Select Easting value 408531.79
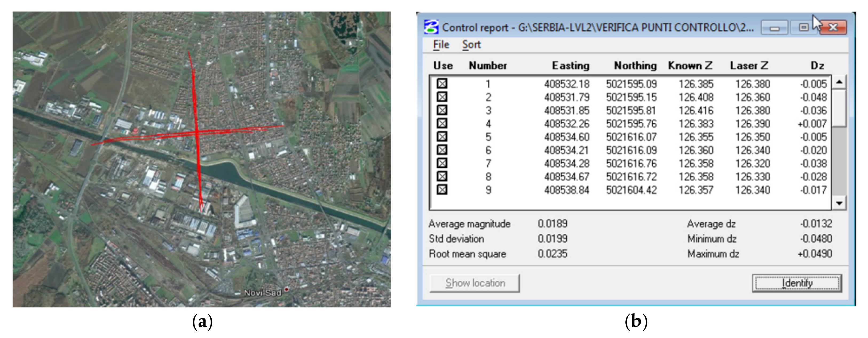 coord(567,97)
